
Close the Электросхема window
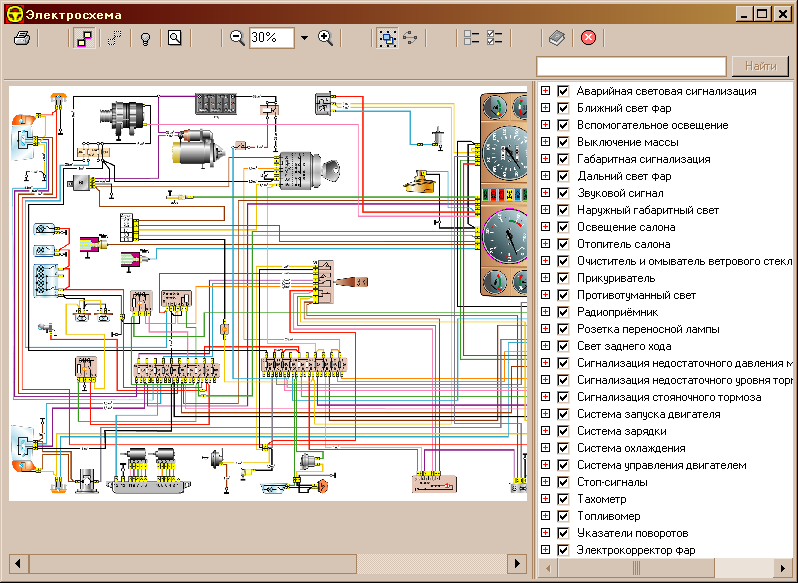[782, 14]
